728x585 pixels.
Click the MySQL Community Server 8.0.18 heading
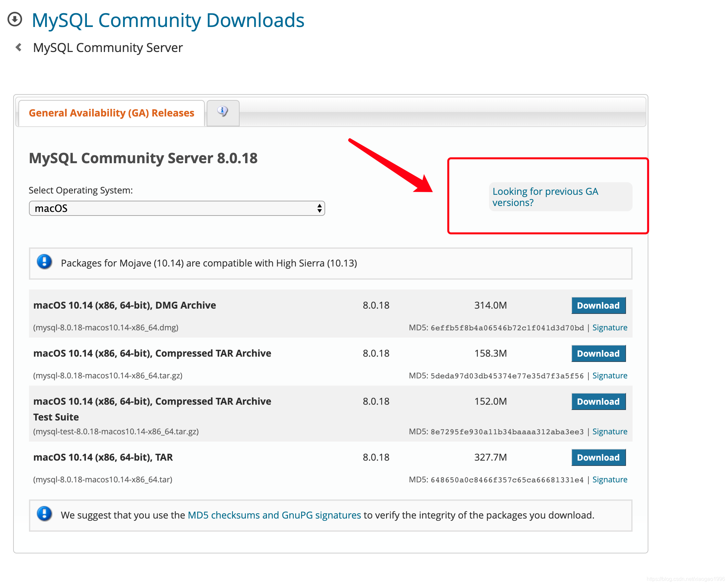coord(143,158)
